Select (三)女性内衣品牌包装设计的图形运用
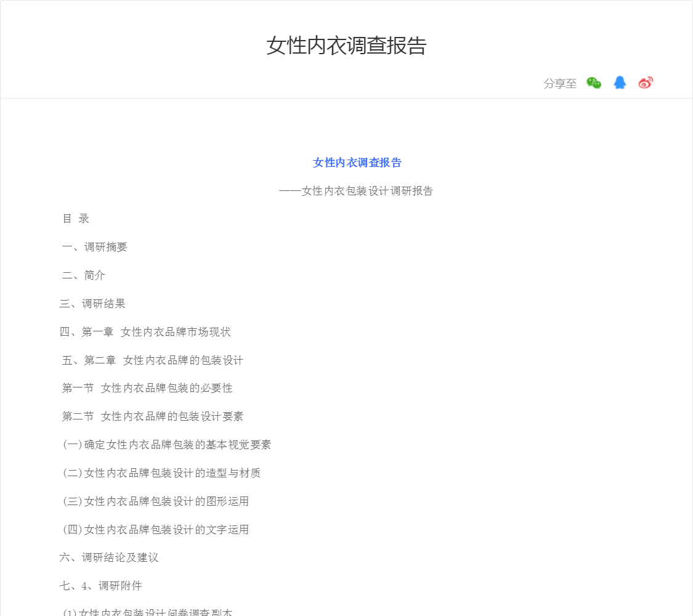 point(156,501)
